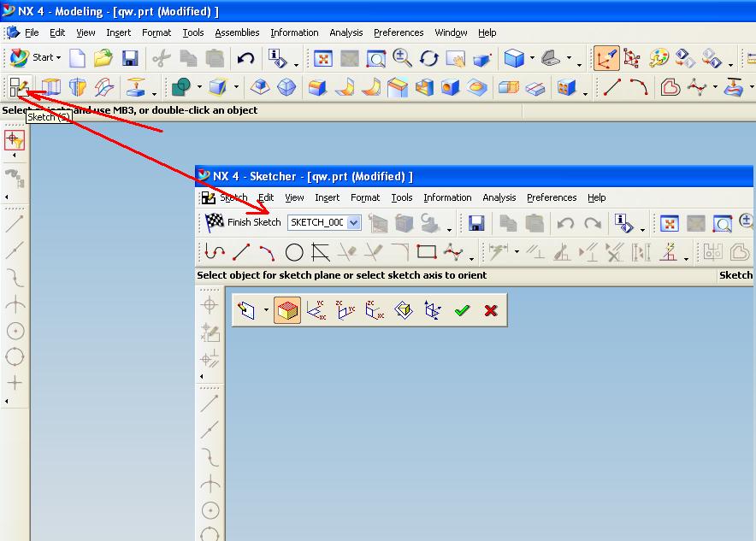Click Datum Plane icon in sketch dialog bar
This screenshot has height=541, width=756.
tap(404, 310)
